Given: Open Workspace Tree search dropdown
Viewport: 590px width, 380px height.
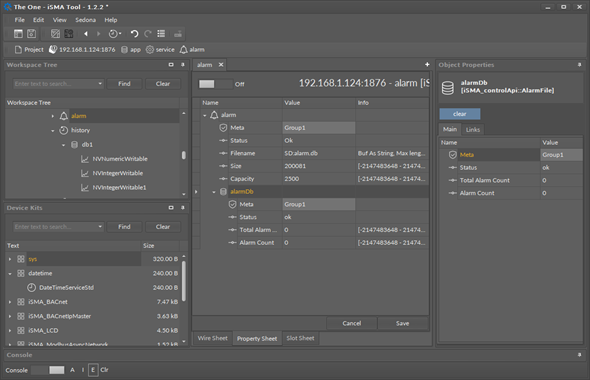Looking at the screenshot, I should click(x=100, y=84).
